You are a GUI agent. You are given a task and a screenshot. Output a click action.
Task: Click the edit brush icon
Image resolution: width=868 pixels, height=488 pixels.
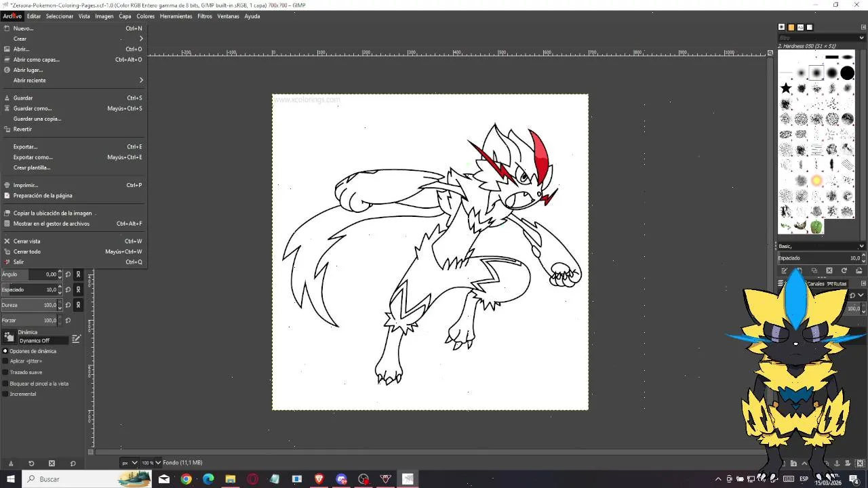pos(785,270)
